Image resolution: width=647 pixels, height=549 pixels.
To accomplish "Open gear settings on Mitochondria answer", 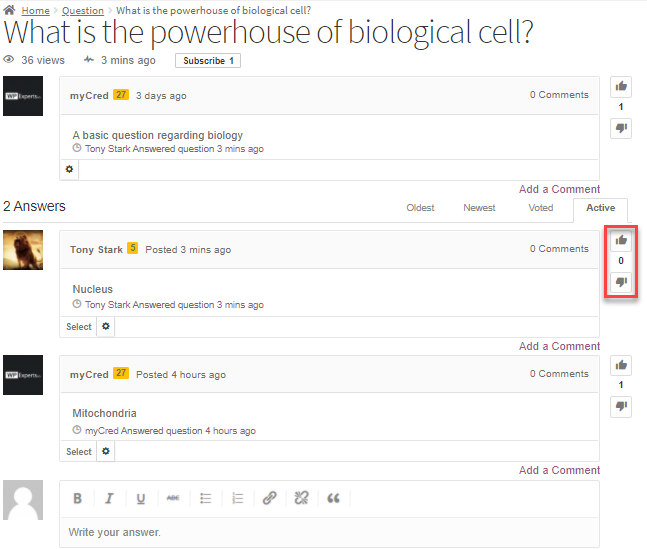I will (x=106, y=452).
